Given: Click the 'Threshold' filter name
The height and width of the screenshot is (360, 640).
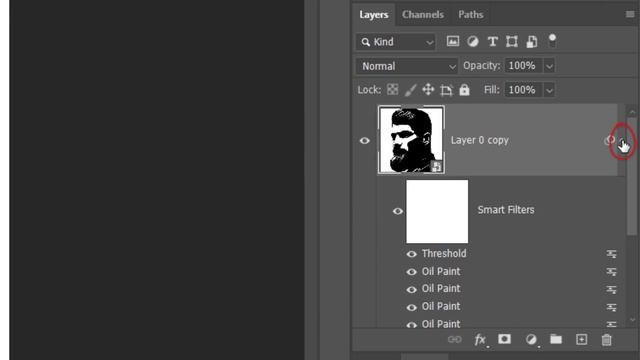Looking at the screenshot, I should pos(444,253).
